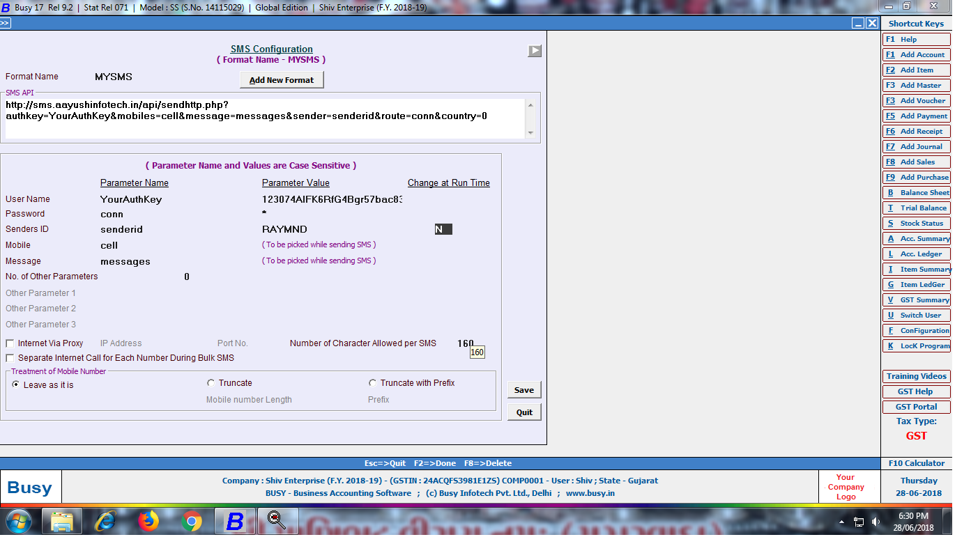Image resolution: width=971 pixels, height=560 pixels.
Task: Launch Firefox from taskbar
Action: (148, 521)
